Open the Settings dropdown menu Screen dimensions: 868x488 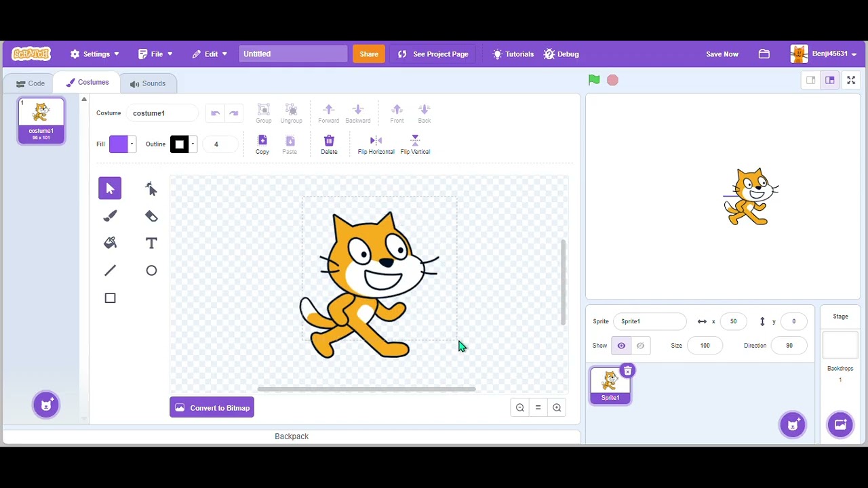coord(94,54)
